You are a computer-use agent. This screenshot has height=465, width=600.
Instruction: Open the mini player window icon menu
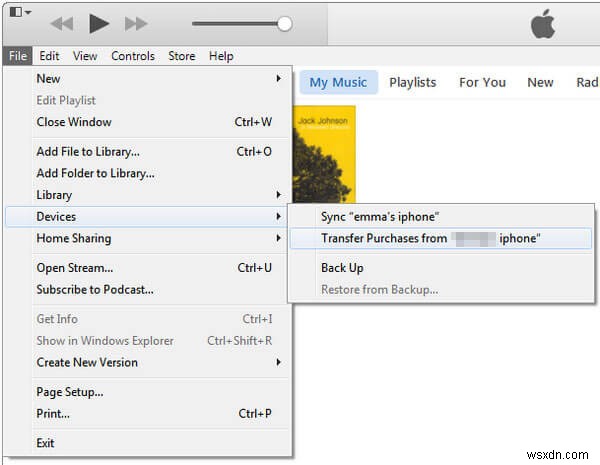pyautogui.click(x=20, y=12)
